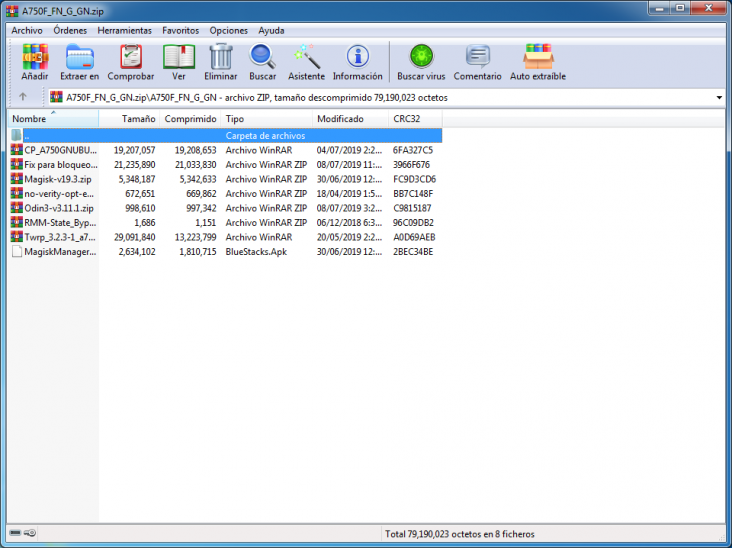The image size is (732, 548).
Task: Click size value 672,651
Action: [x=140, y=194]
